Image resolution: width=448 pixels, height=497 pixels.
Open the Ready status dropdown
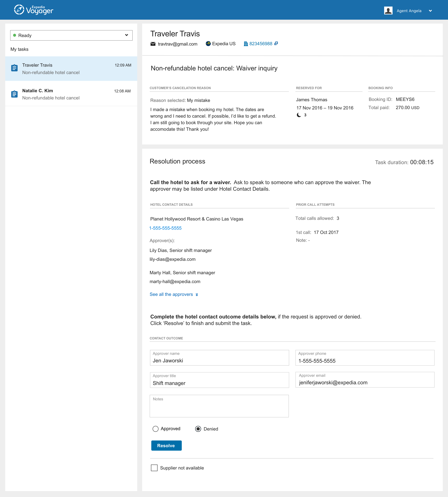(x=71, y=35)
